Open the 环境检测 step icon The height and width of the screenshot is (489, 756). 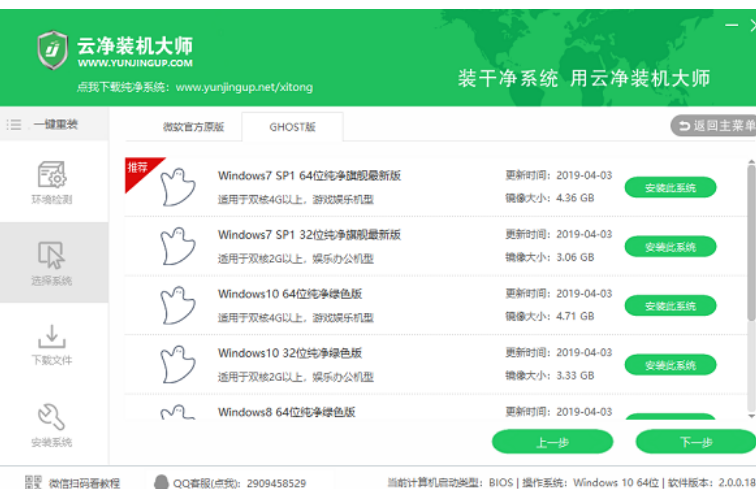tap(52, 175)
